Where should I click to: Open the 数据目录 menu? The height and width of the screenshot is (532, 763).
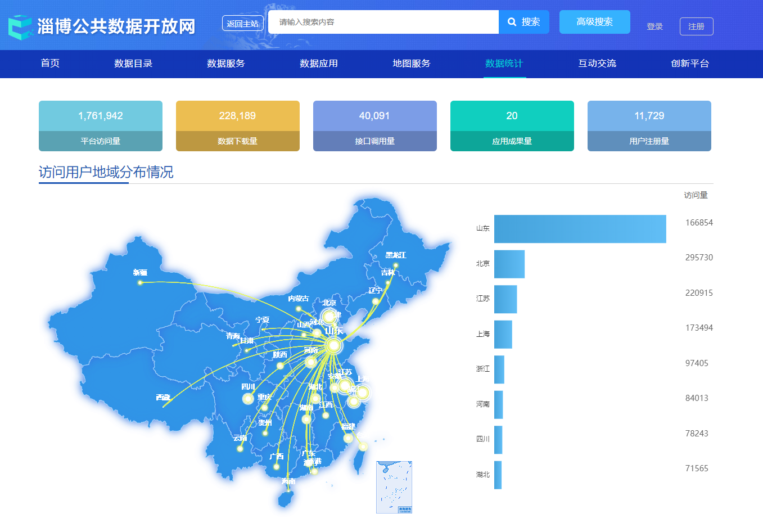click(133, 64)
